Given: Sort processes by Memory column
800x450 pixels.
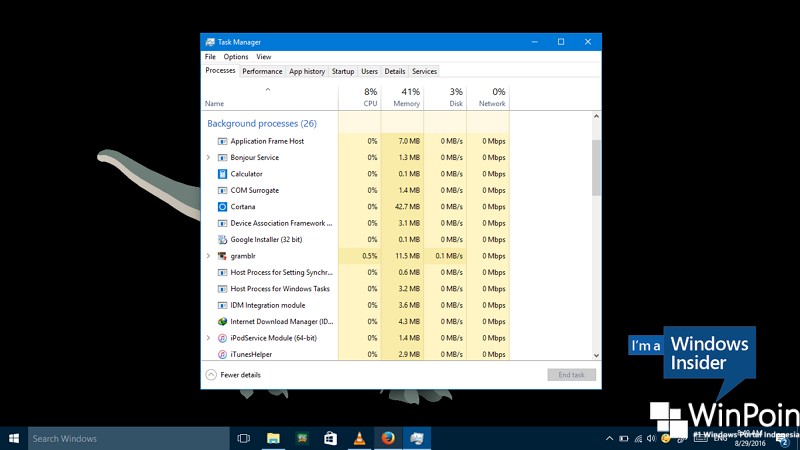Looking at the screenshot, I should [403, 97].
